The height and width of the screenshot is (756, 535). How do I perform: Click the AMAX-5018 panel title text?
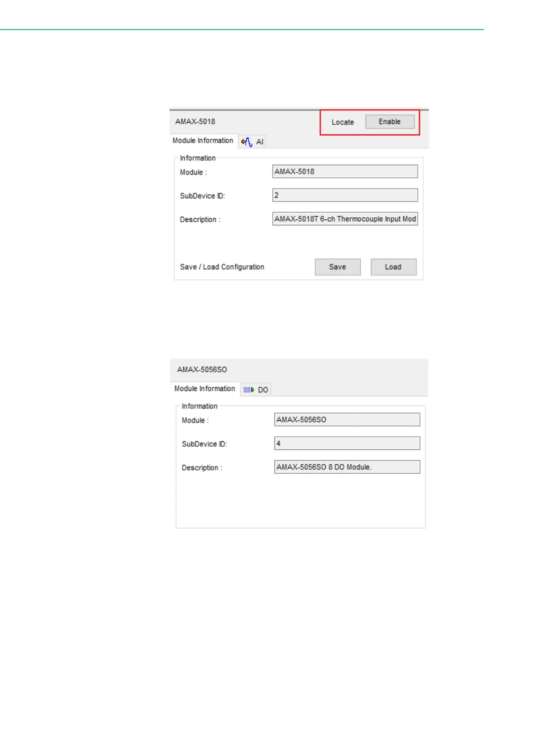point(195,122)
